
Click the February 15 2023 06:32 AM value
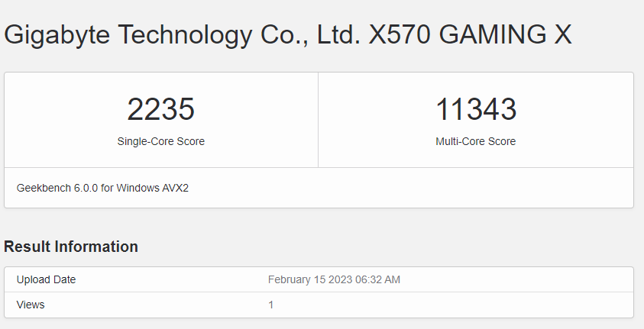[x=334, y=279]
